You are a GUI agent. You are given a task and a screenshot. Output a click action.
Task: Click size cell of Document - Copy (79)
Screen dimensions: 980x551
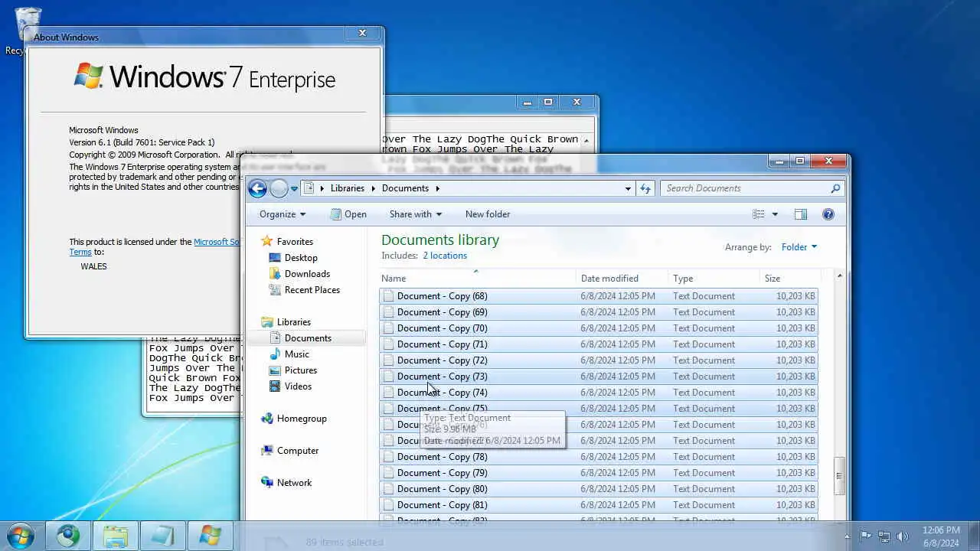(x=795, y=473)
